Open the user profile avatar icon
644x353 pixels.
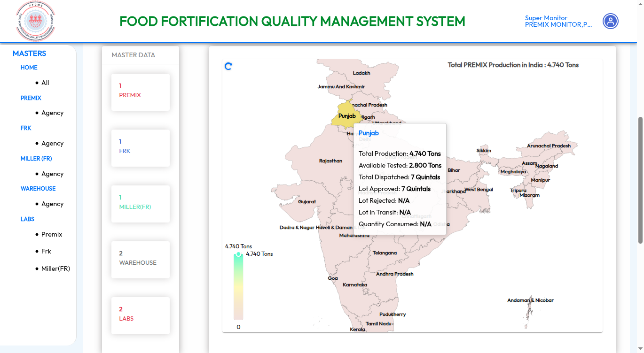pos(610,21)
